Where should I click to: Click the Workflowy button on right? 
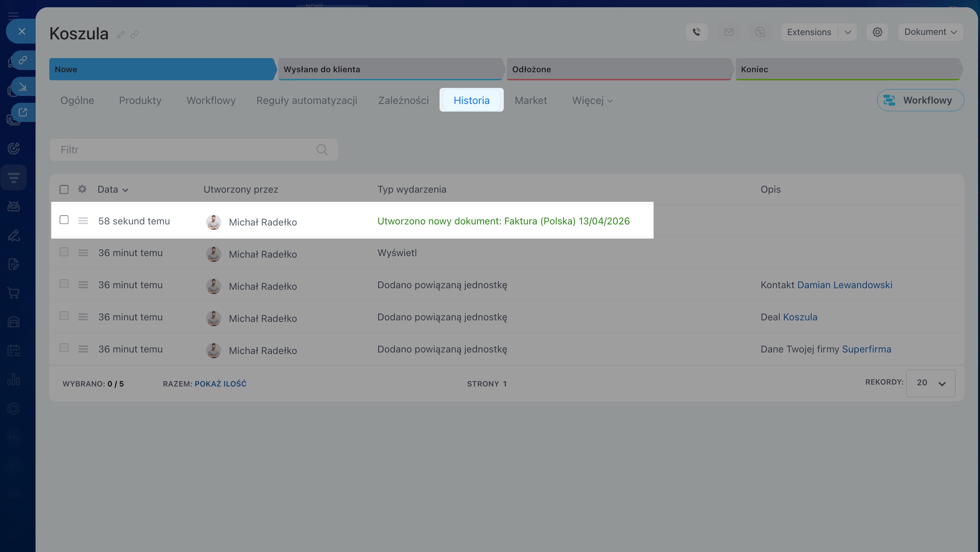click(x=920, y=100)
